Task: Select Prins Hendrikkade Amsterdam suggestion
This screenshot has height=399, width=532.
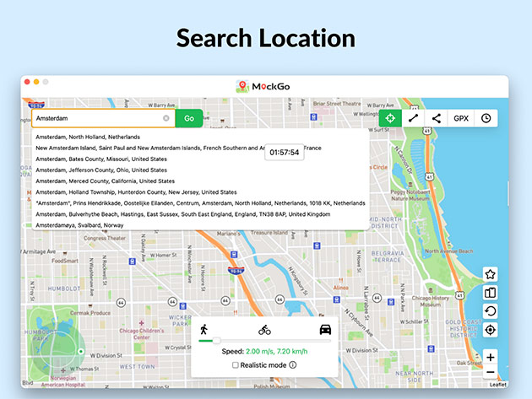Action: (200, 203)
